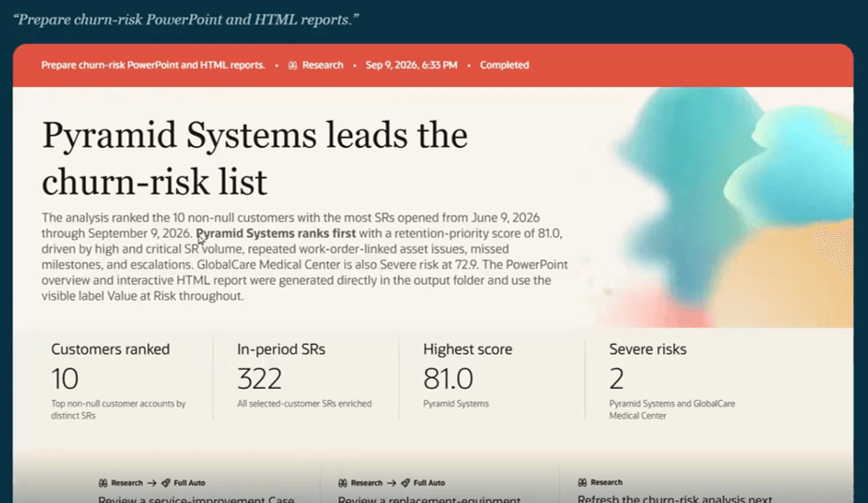Click the 'Completed' status label
Viewport: 868px width, 503px height.
pos(505,65)
